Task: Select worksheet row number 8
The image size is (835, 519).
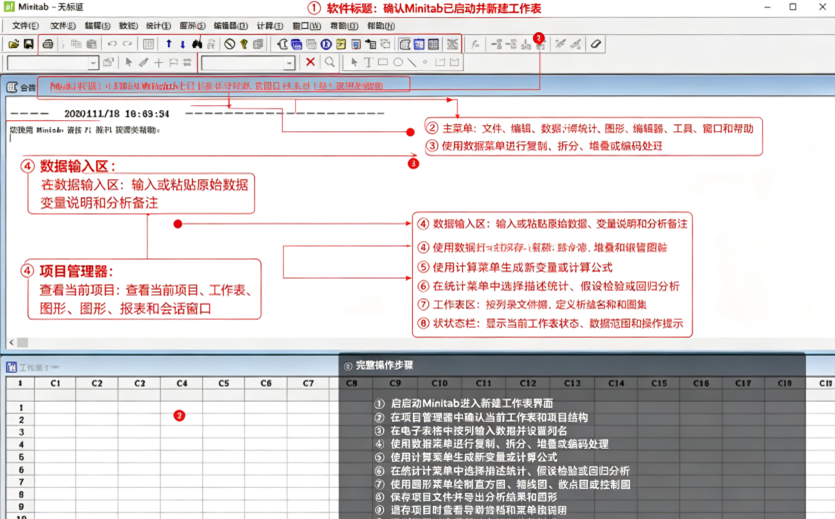Action: coord(21,494)
